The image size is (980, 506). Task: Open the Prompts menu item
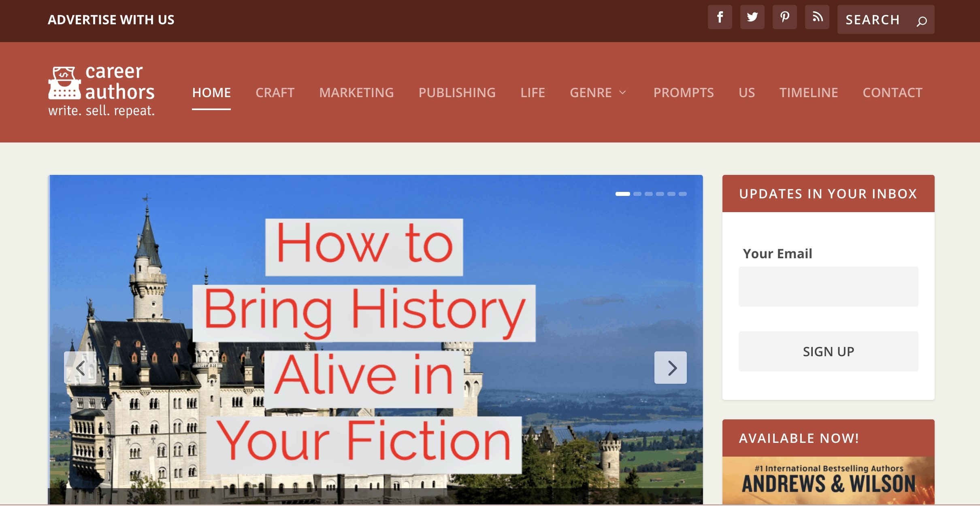click(x=683, y=93)
